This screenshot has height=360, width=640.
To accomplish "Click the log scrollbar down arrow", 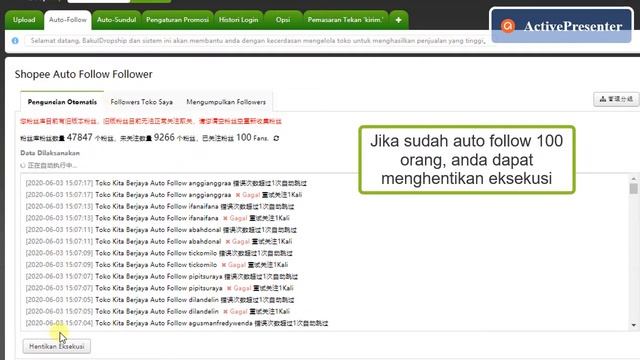I will tap(633, 325).
